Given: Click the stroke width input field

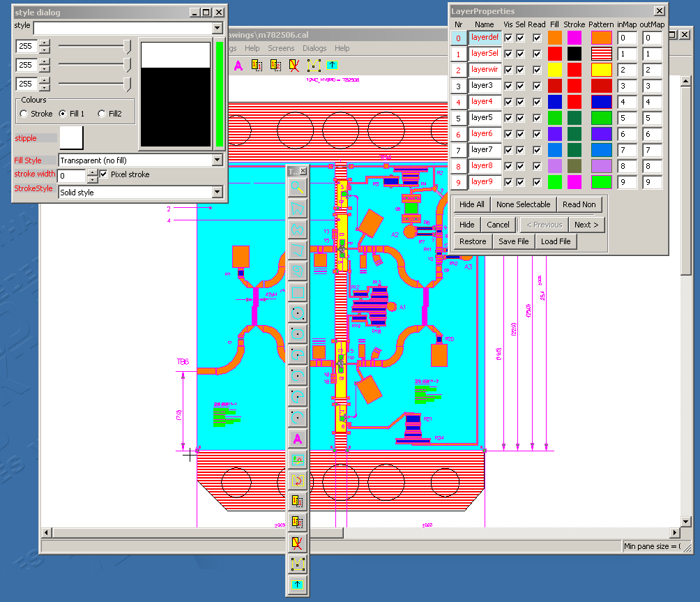Looking at the screenshot, I should (71, 176).
